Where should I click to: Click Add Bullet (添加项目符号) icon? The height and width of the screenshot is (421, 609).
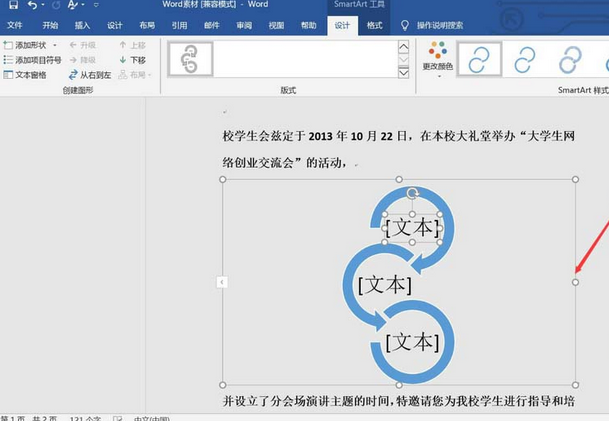[8, 60]
